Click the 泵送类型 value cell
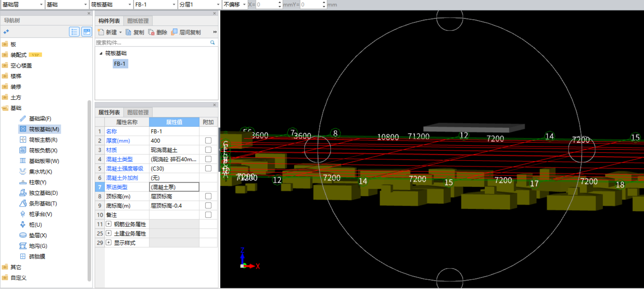This screenshot has height=289, width=644. (x=174, y=187)
